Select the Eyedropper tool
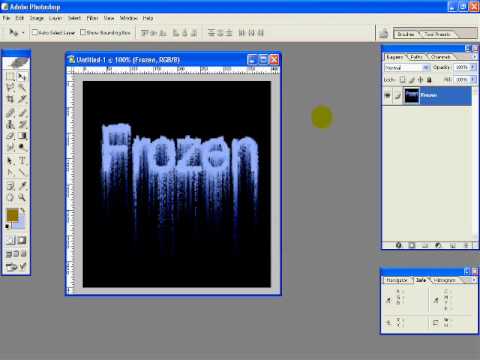The width and height of the screenshot is (480, 360). tap(22, 186)
